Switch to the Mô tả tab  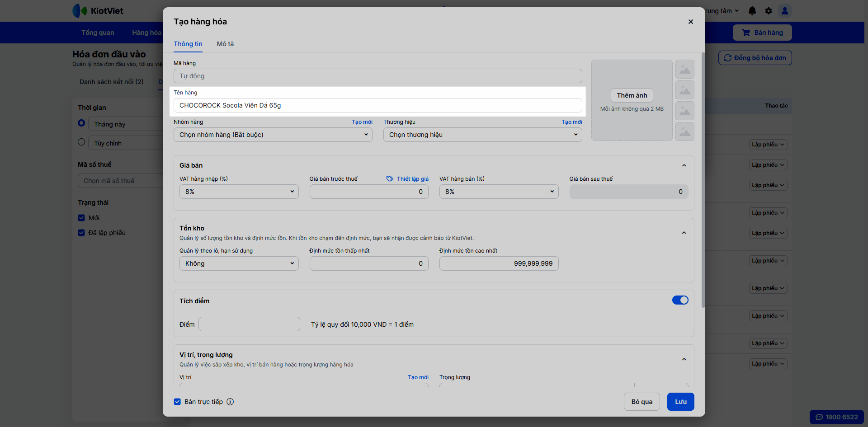click(225, 44)
